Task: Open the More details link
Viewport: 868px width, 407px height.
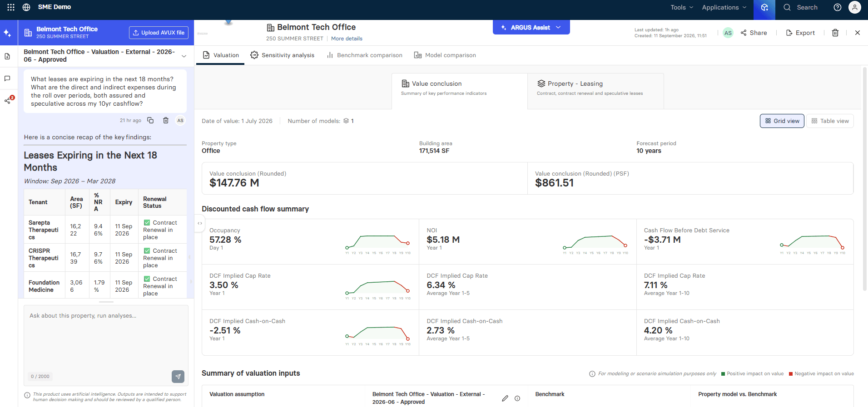Action: pyautogui.click(x=347, y=39)
